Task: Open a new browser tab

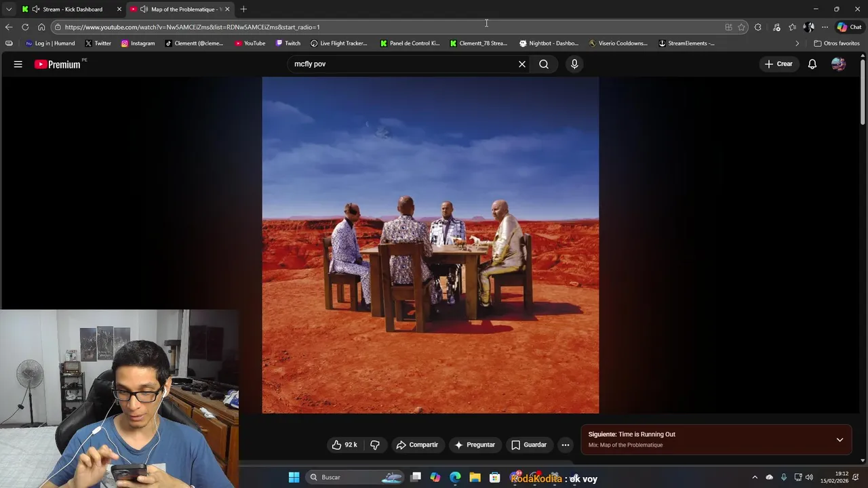Action: 243,9
